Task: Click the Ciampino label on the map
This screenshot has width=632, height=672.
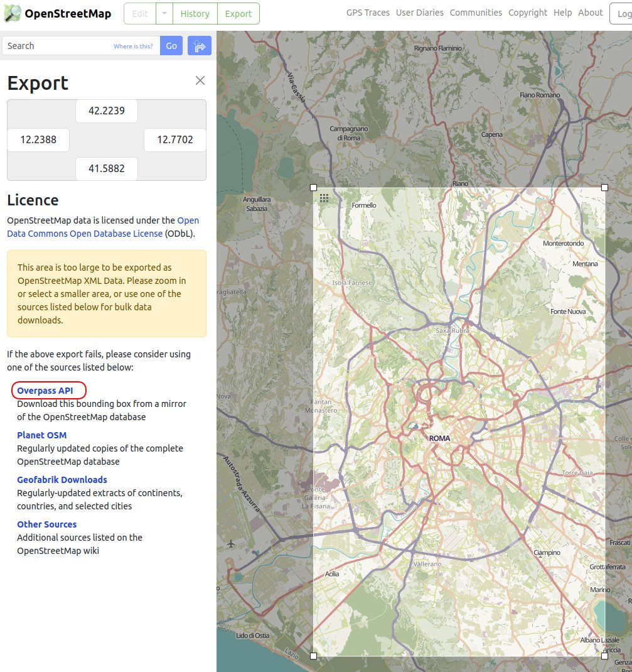Action: 547,553
